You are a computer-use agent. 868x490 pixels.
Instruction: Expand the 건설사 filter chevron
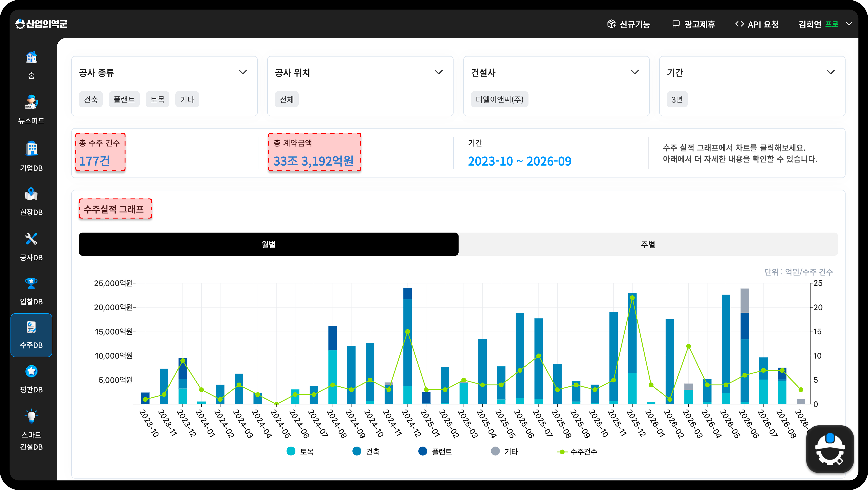634,72
